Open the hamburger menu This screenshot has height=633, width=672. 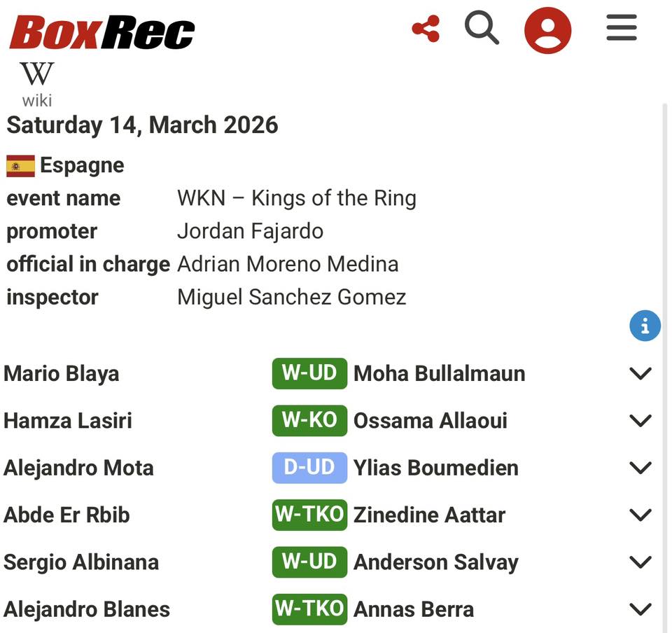(621, 29)
